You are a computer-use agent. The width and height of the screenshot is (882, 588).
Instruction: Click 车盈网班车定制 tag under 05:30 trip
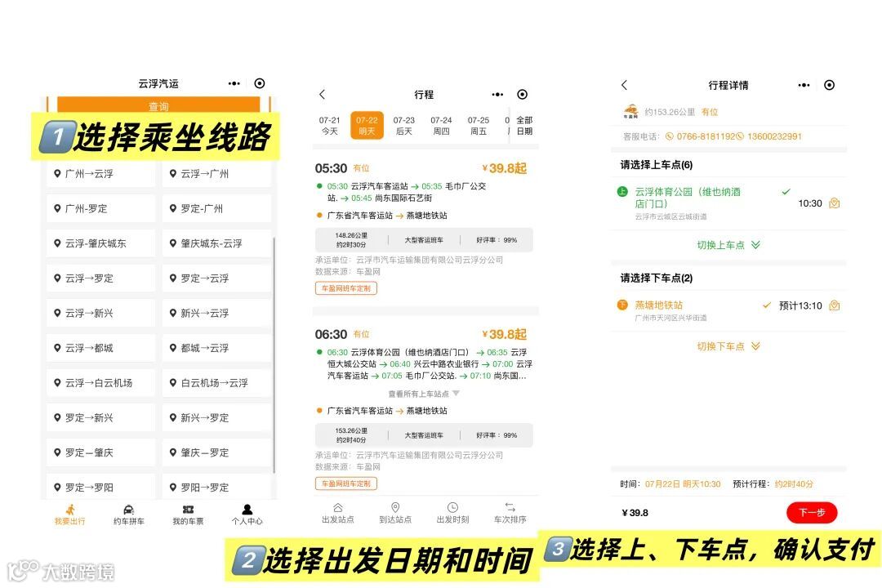[346, 288]
